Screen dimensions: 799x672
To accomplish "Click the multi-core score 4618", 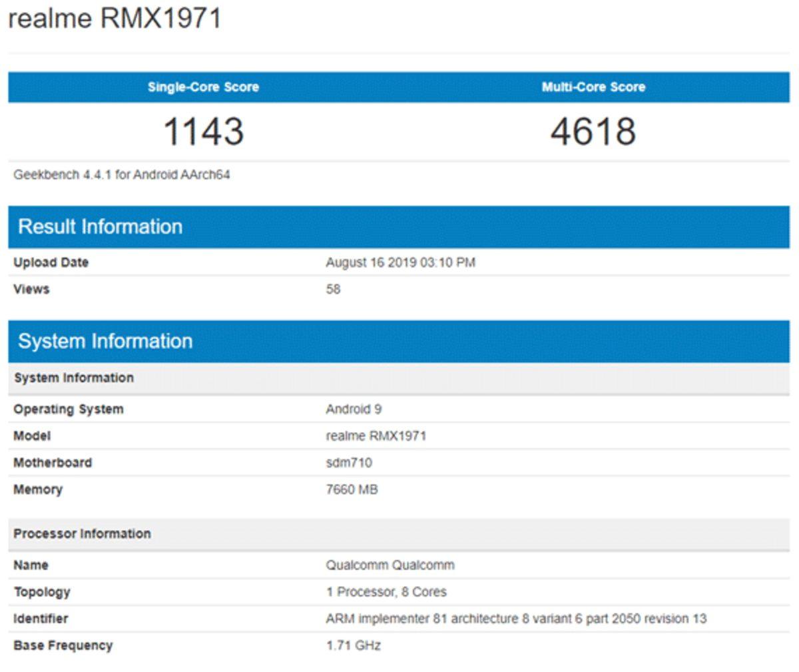I will [x=595, y=131].
